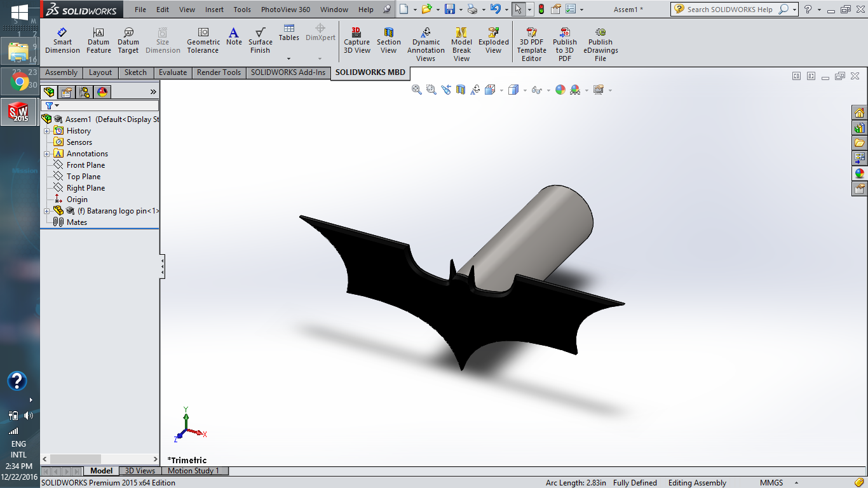Switch to the Motion Study 1 tab
This screenshot has height=488, width=868.
[x=193, y=471]
